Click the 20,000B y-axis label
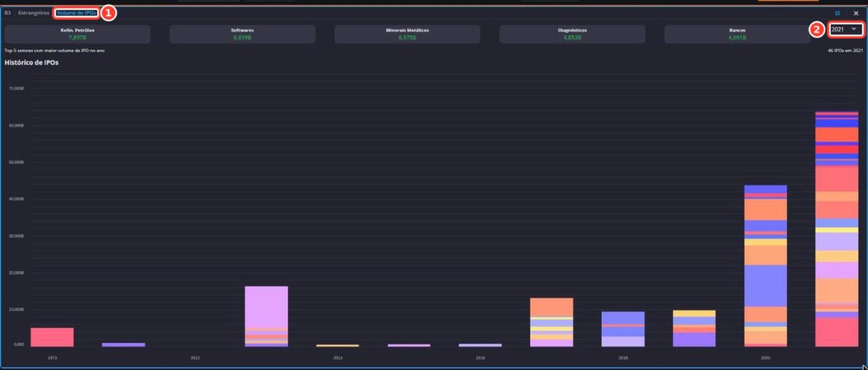This screenshot has height=370, width=868. pyautogui.click(x=16, y=273)
